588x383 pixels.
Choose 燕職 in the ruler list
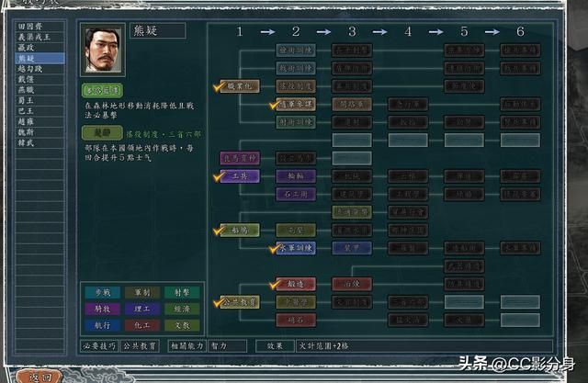(40, 90)
